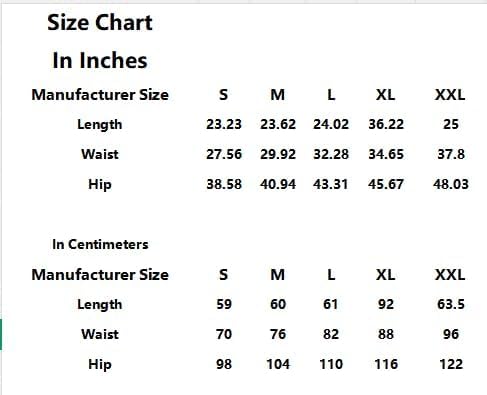487x395 pixels.
Task: Select the L waist cell 32.28
Action: pos(331,154)
